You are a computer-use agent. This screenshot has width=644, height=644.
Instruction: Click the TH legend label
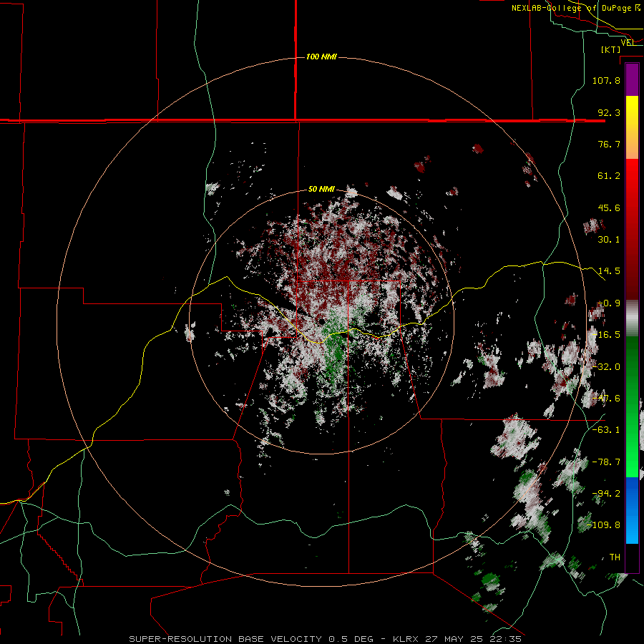(x=615, y=557)
